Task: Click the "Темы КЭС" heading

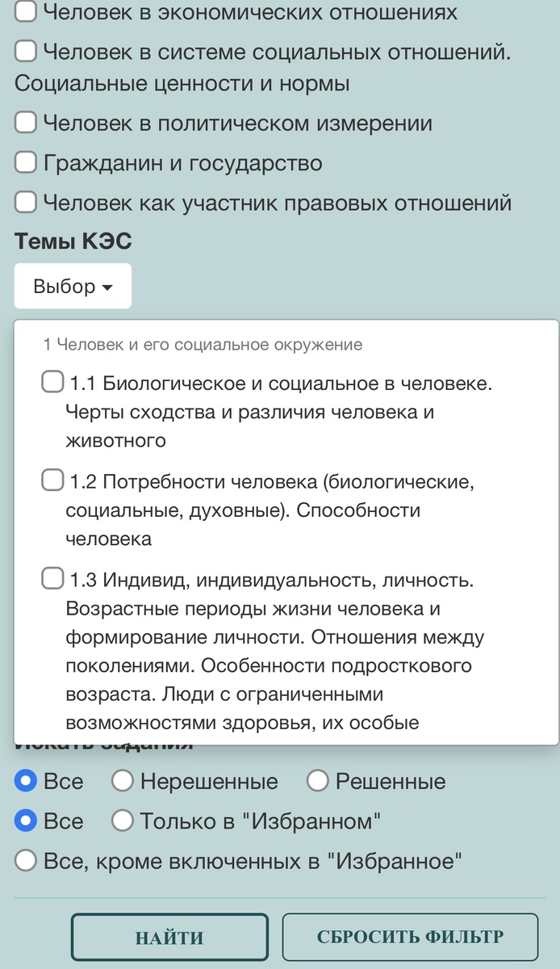Action: tap(73, 240)
